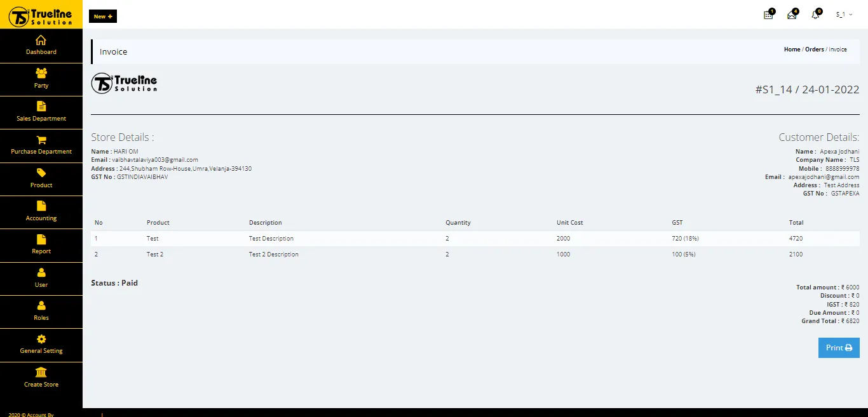Click store email vaibhavtalaviya003@gmail.com
Image resolution: width=868 pixels, height=417 pixels.
click(x=155, y=160)
